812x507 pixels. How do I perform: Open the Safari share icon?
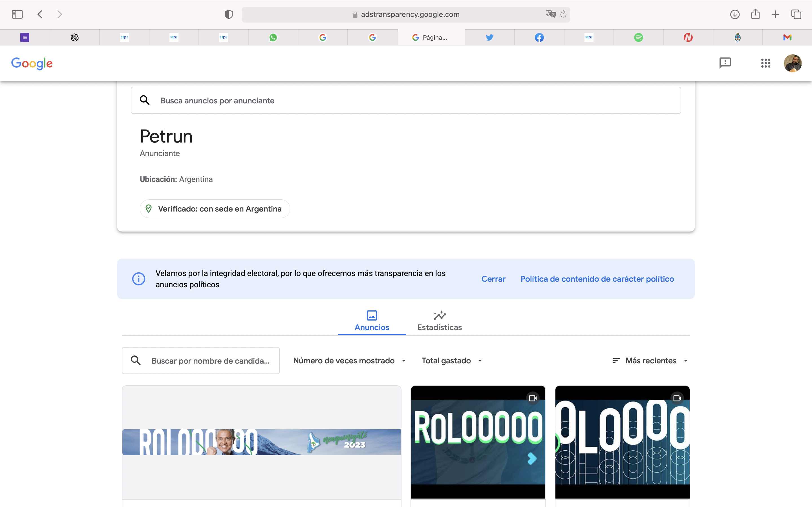click(755, 14)
